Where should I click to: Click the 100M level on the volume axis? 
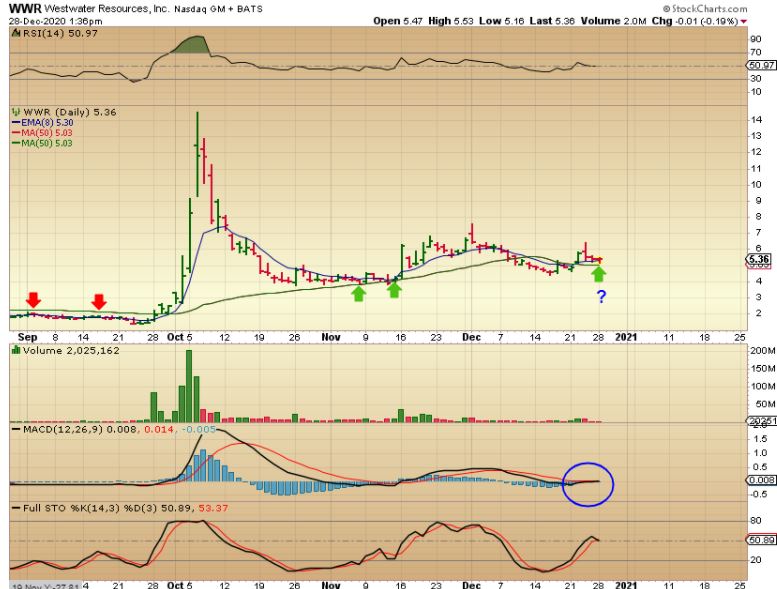[x=762, y=386]
